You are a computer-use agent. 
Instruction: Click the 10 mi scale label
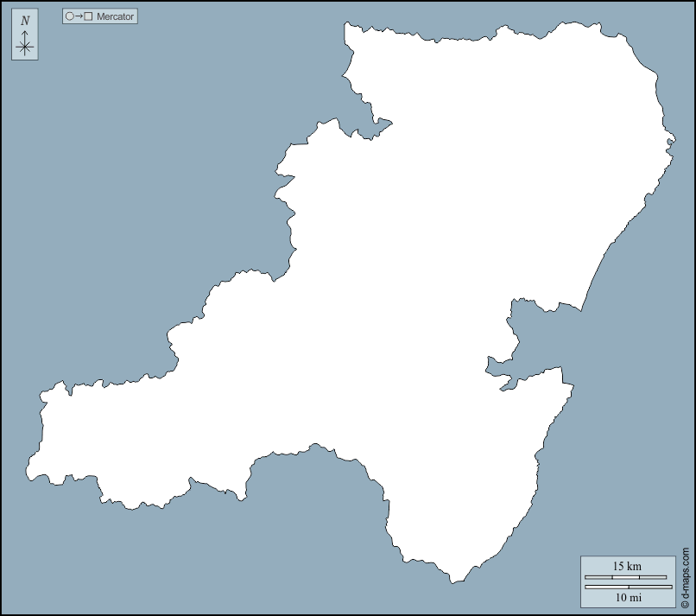point(627,597)
